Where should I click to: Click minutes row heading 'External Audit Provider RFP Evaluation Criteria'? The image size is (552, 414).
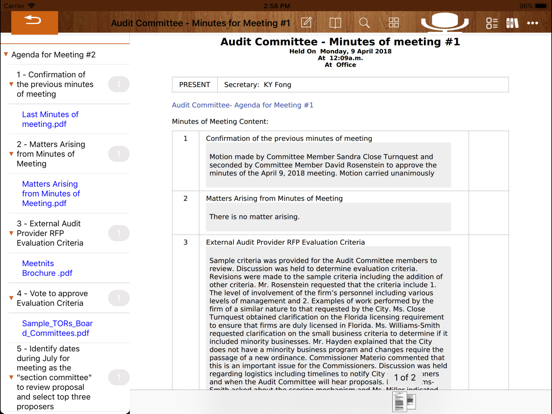[x=285, y=242]
